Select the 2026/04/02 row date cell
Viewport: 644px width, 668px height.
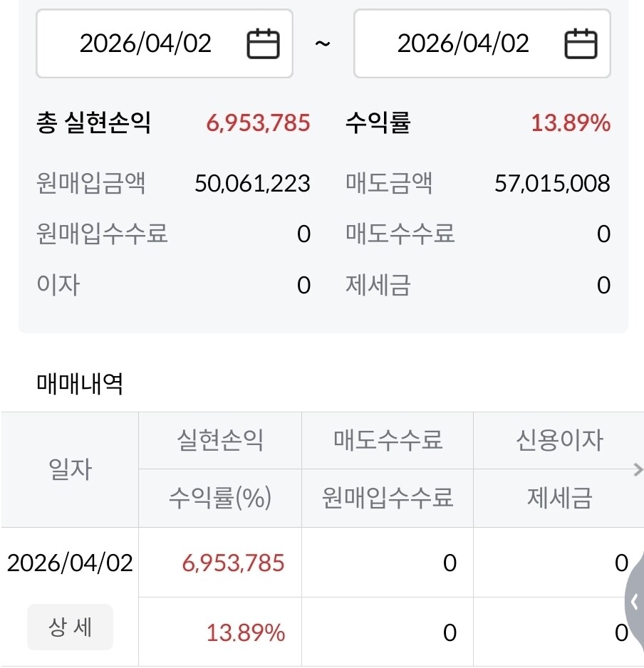70,563
